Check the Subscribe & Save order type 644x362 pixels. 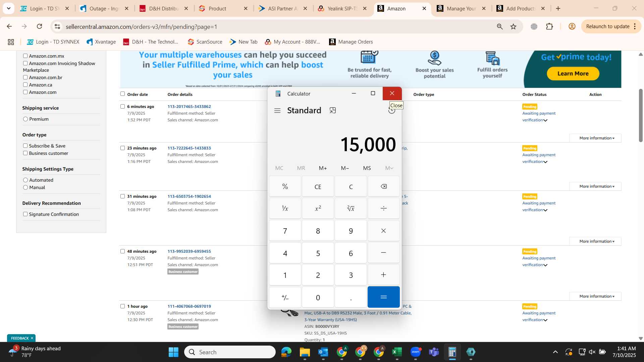coord(25,146)
